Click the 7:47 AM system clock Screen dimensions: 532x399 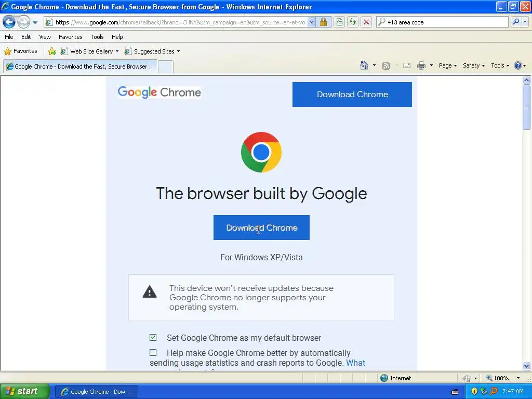click(x=513, y=391)
